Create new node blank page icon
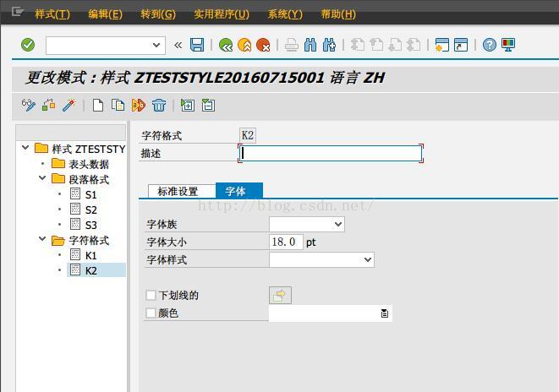The width and height of the screenshot is (559, 392). pyautogui.click(x=98, y=106)
